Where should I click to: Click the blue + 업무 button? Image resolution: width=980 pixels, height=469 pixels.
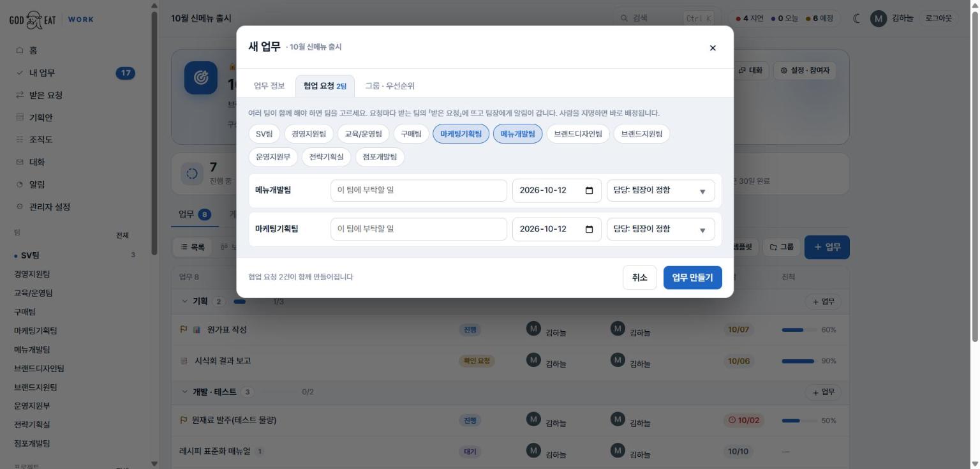(x=827, y=247)
